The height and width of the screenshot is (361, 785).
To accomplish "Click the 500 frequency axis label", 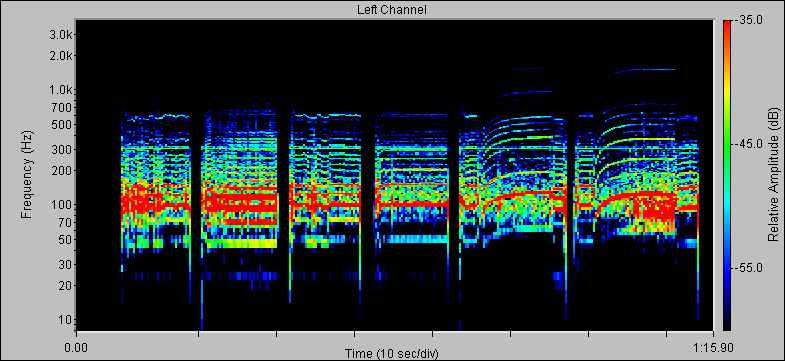I will (x=64, y=125).
